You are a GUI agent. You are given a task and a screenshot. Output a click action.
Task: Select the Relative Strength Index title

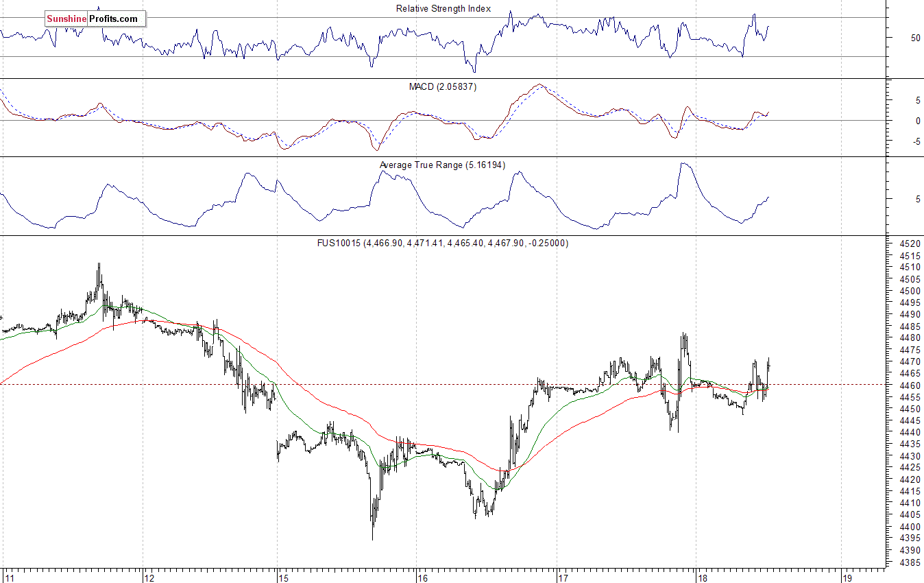click(443, 9)
